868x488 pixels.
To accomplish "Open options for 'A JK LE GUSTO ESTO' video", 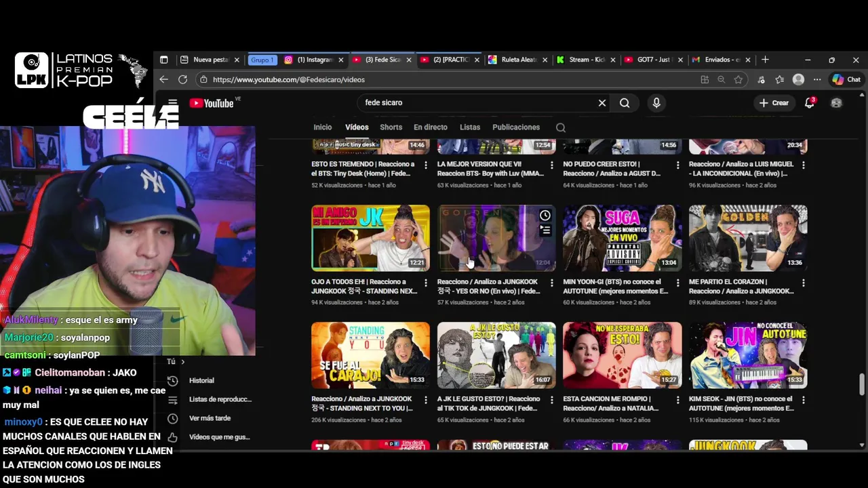I will (552, 401).
